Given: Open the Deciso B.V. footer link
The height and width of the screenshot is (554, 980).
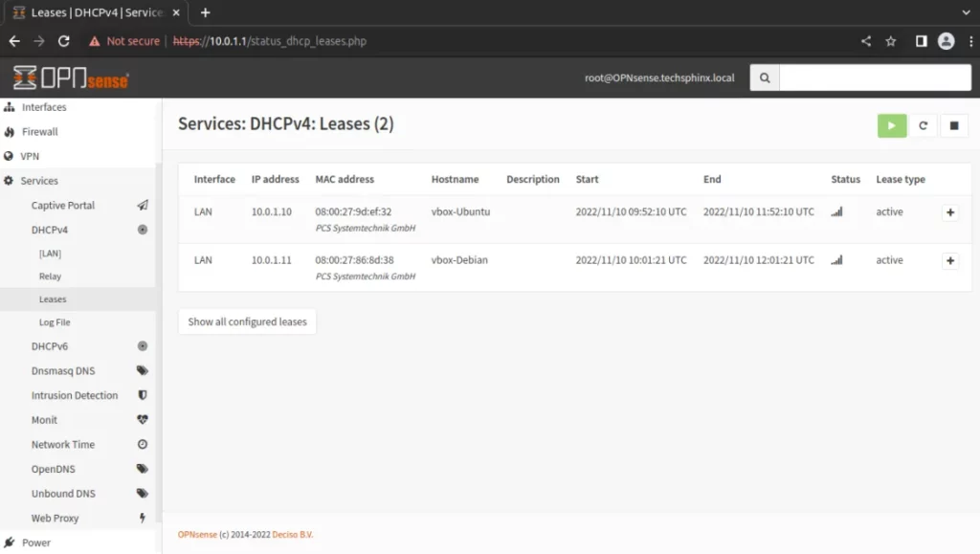Looking at the screenshot, I should 293,535.
